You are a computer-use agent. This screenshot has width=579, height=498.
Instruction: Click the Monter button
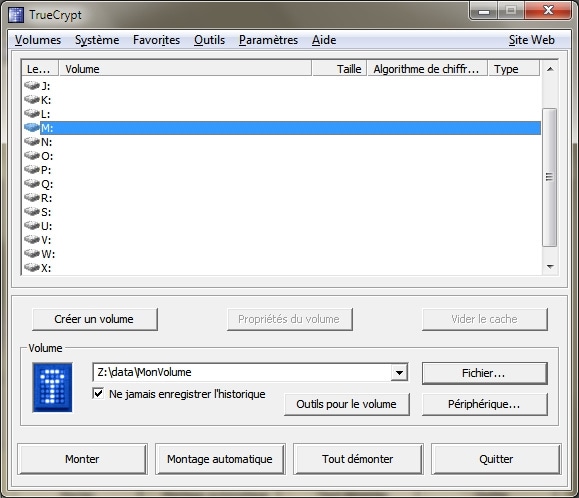point(82,459)
